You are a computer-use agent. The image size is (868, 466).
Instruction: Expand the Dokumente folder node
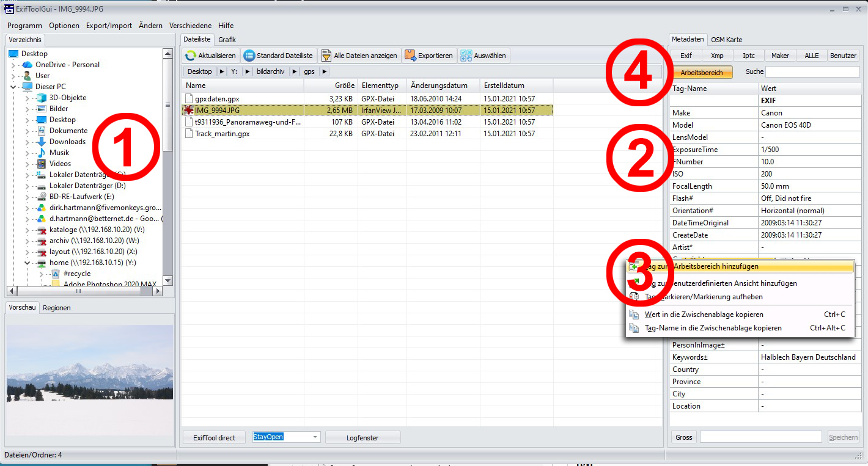[x=27, y=131]
